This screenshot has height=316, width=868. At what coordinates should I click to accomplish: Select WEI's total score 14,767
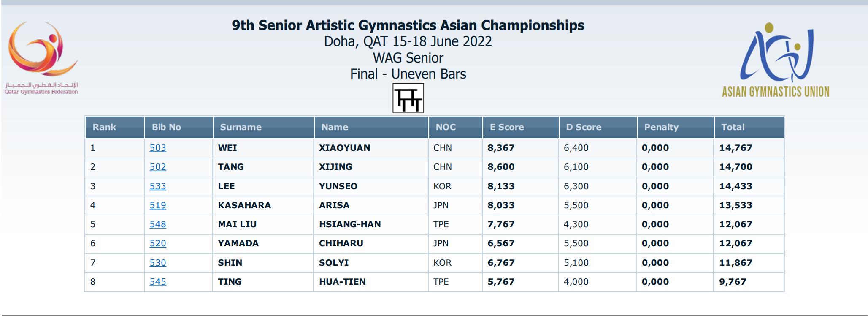tap(736, 148)
